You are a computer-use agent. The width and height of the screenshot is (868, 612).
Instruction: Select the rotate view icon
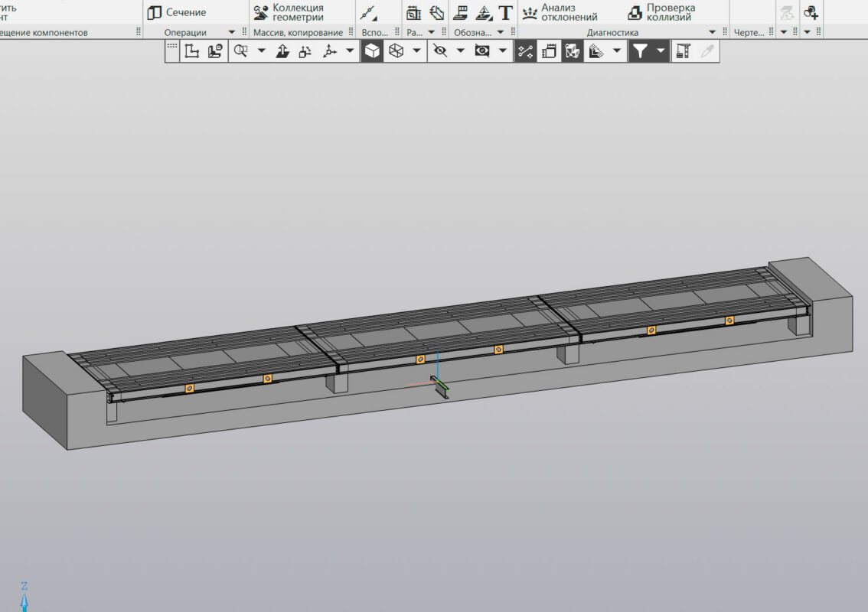click(305, 51)
